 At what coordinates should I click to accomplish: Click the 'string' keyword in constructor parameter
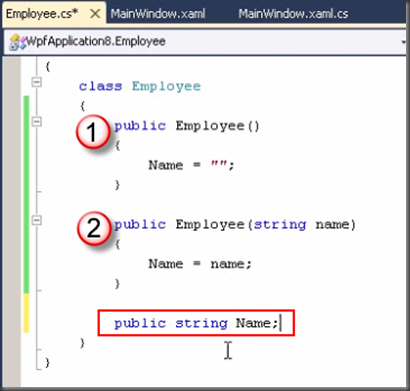pyautogui.click(x=280, y=225)
